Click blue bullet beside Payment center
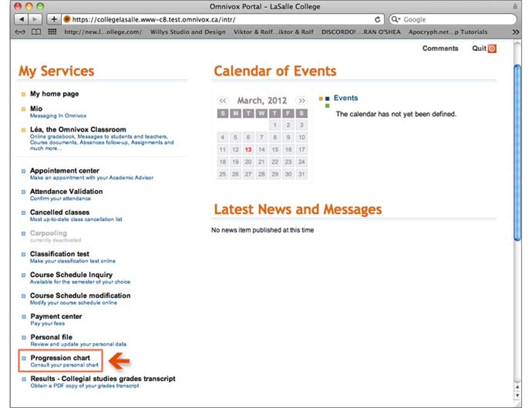Image resolution: width=532 pixels, height=408 pixels. point(24,317)
